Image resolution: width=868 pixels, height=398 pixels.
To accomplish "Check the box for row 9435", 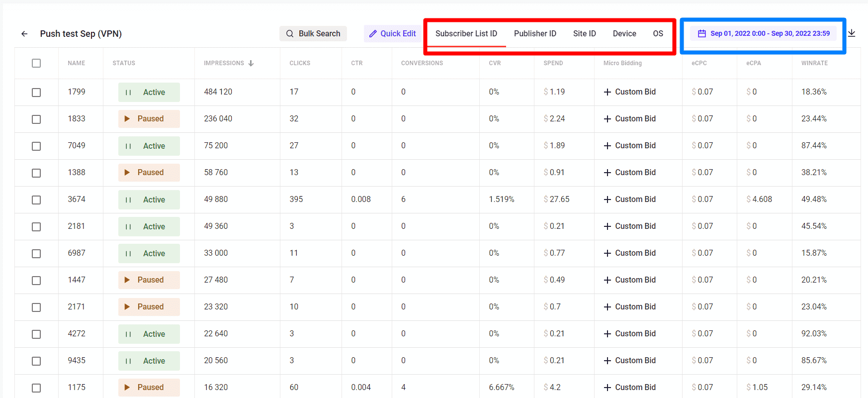I will click(x=36, y=361).
